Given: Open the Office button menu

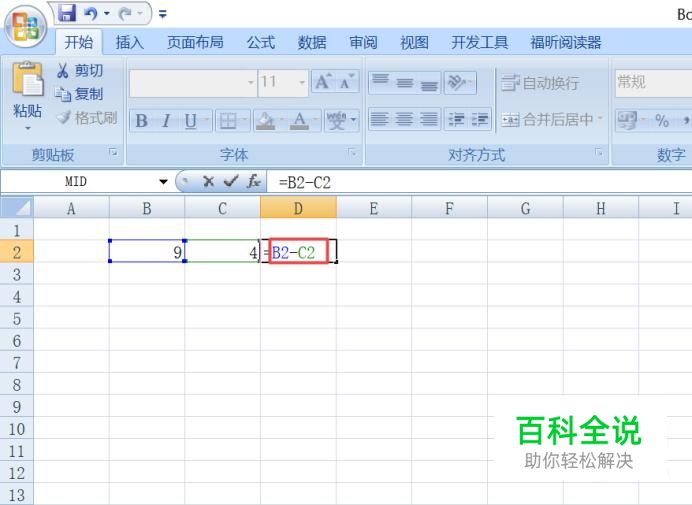Looking at the screenshot, I should click(x=26, y=26).
